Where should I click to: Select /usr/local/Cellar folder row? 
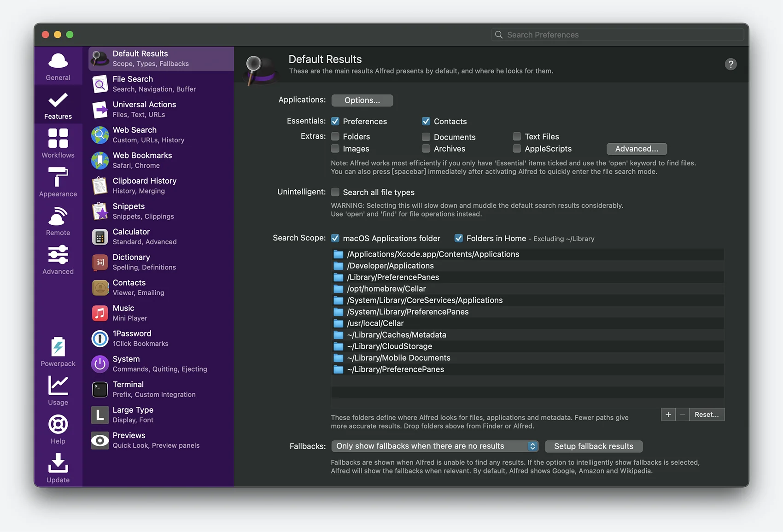[527, 323]
